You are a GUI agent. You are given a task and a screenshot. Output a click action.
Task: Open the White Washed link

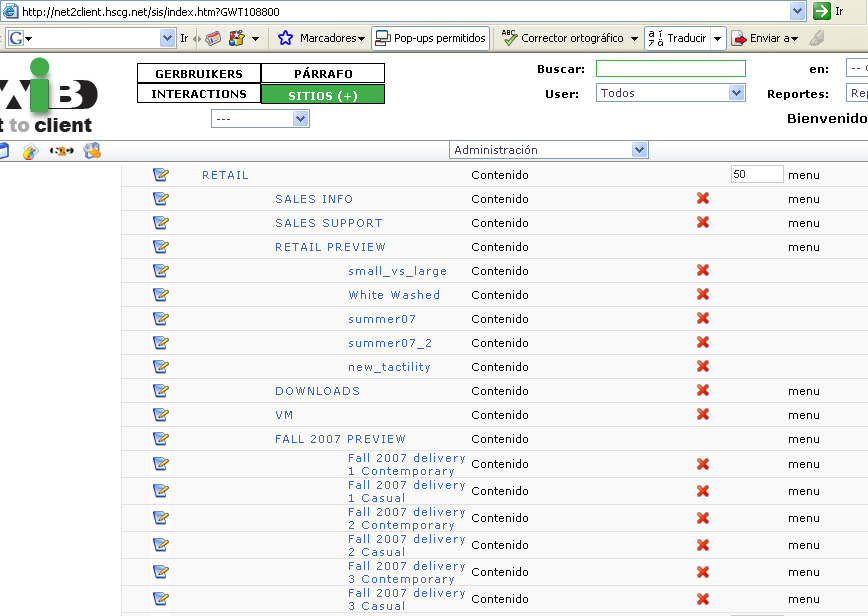394,294
